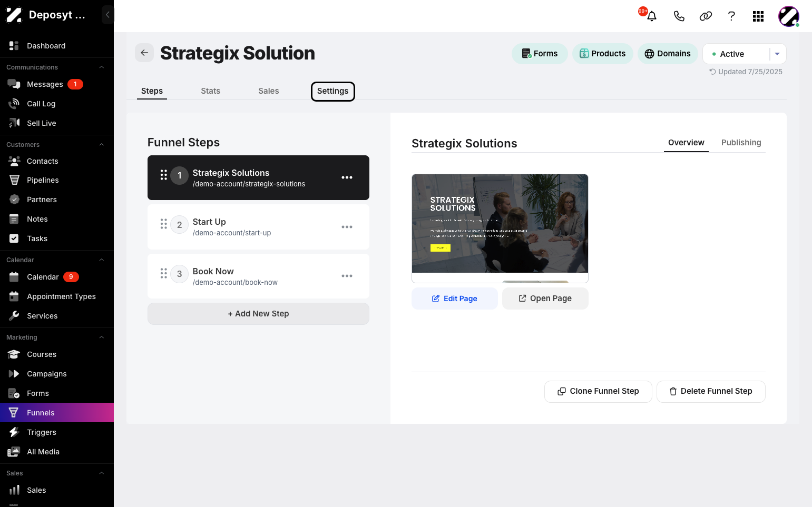812x507 pixels.
Task: Collapse the Sales section header
Action: 102,473
